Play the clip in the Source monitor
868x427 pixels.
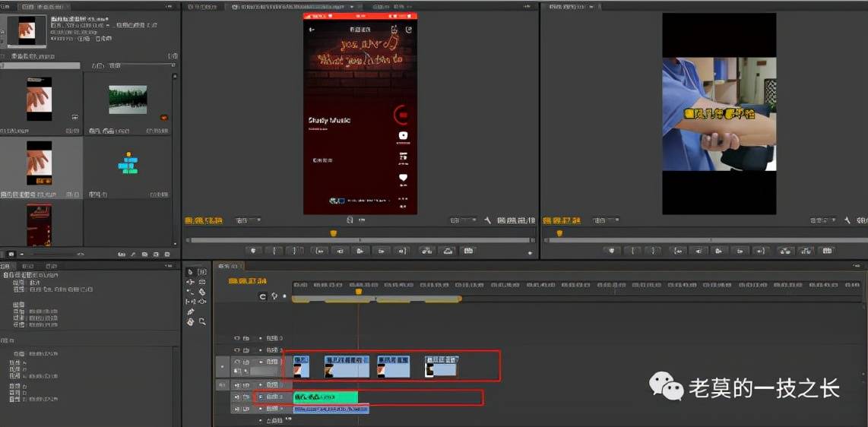click(x=360, y=251)
